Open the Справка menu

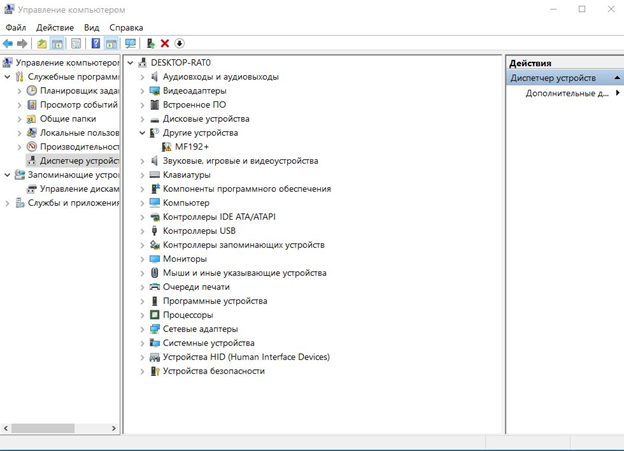pos(126,27)
